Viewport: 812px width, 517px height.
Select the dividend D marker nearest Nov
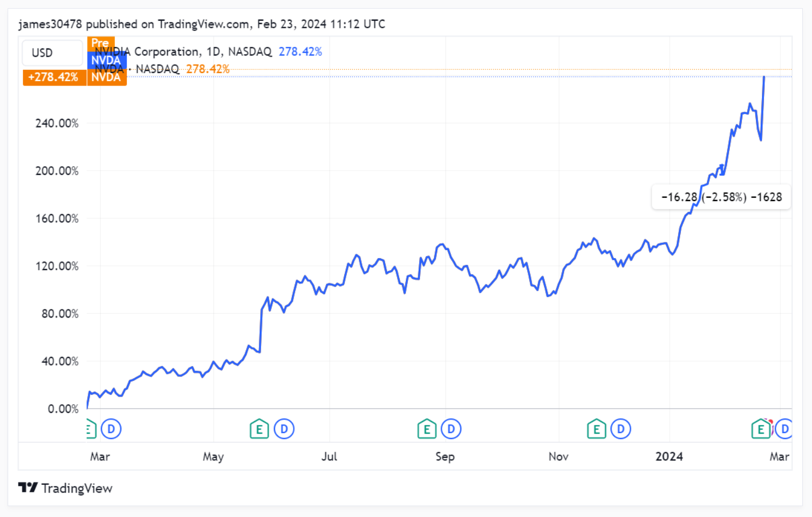click(x=621, y=429)
